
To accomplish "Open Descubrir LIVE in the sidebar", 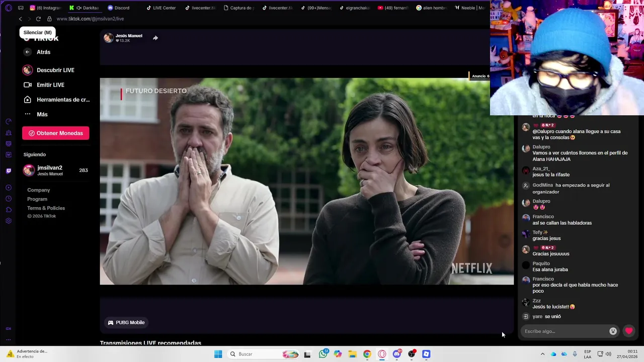I will click(x=49, y=70).
